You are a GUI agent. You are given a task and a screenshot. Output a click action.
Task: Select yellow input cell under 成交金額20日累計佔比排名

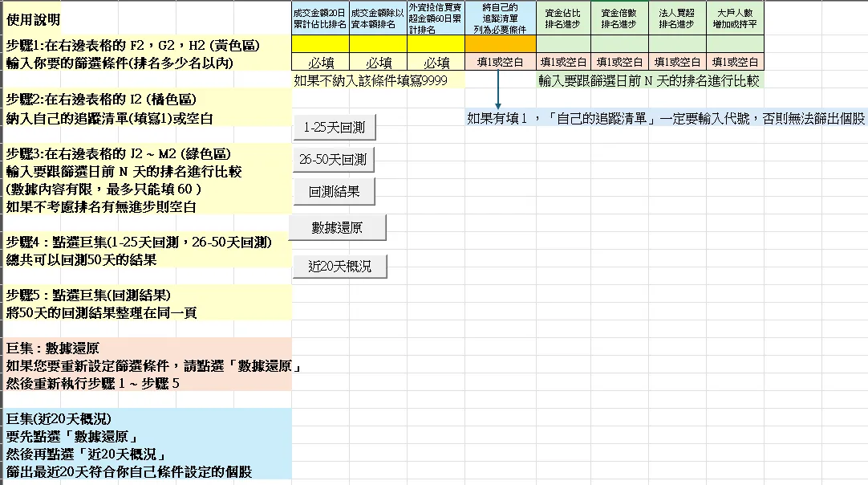coord(320,43)
